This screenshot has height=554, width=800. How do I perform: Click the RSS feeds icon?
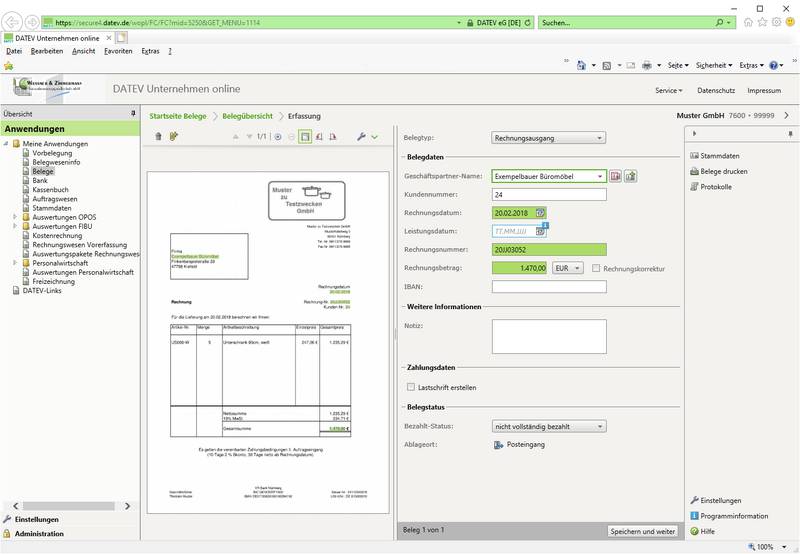(607, 65)
